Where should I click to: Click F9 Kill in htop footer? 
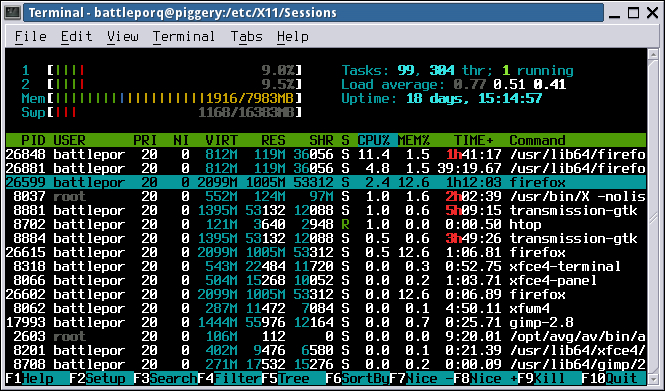click(550, 378)
